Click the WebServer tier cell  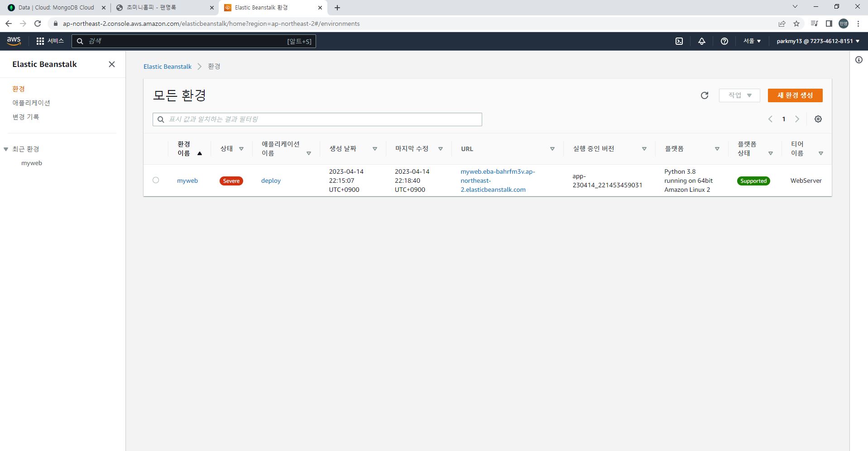[806, 180]
